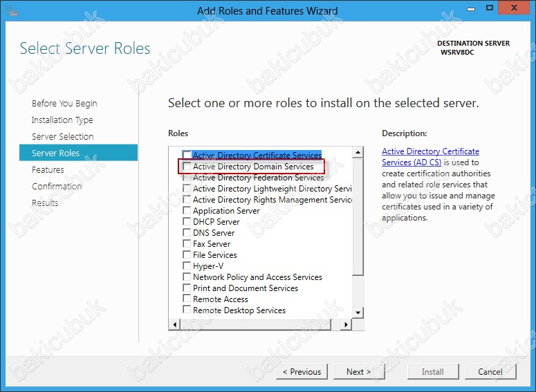Select the Server Roles step
Image resolution: width=536 pixels, height=392 pixels.
coord(79,153)
